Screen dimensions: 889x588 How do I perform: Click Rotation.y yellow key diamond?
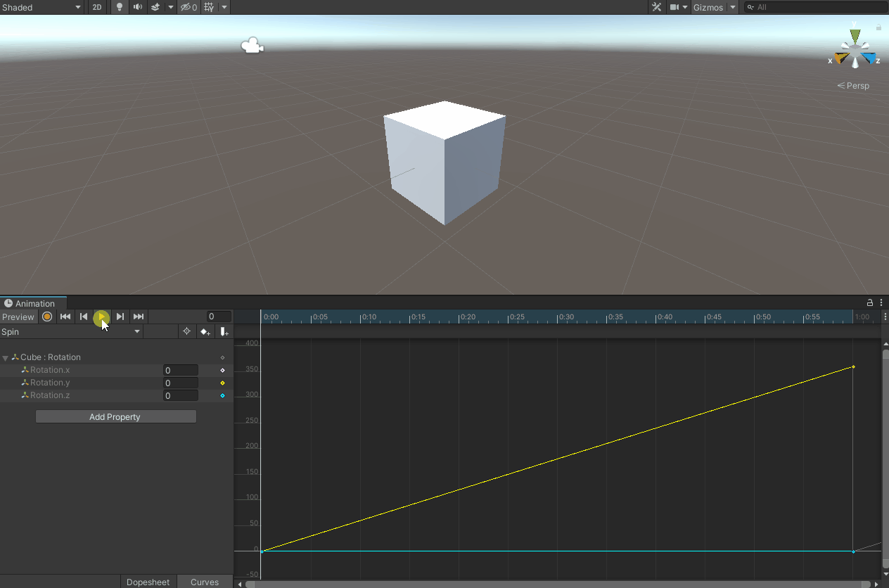click(223, 383)
